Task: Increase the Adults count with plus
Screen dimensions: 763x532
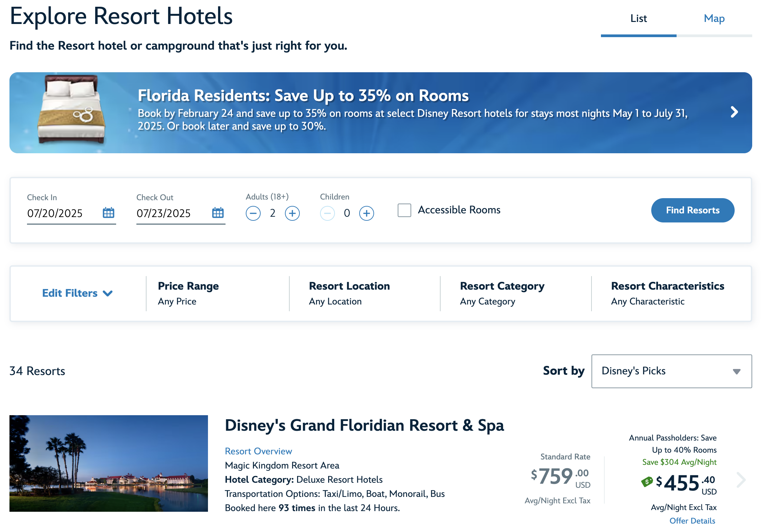Action: coord(292,213)
